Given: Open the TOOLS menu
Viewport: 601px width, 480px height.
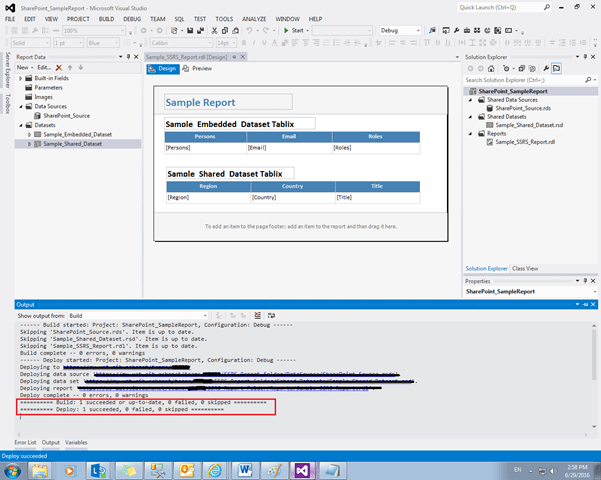Looking at the screenshot, I should (224, 19).
